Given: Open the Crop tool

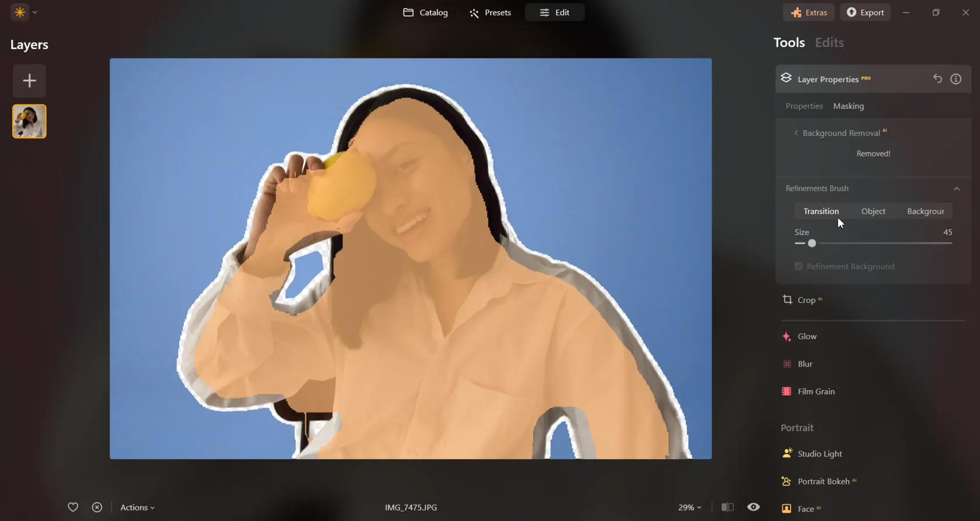Looking at the screenshot, I should [x=806, y=300].
